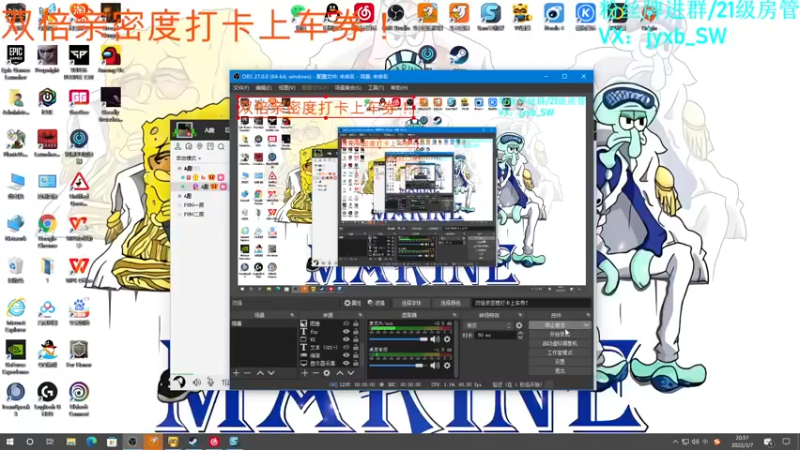Open Epic Games Launcher desktop icon
800x450 pixels.
point(16,62)
